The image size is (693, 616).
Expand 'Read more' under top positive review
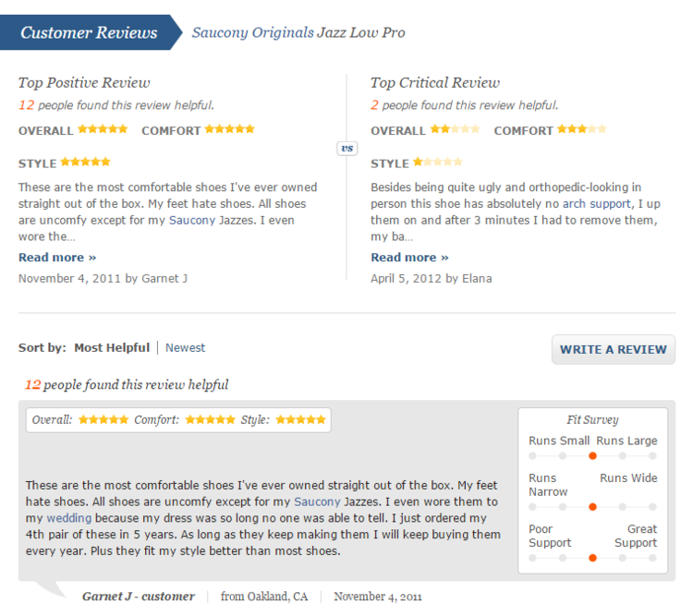[57, 258]
